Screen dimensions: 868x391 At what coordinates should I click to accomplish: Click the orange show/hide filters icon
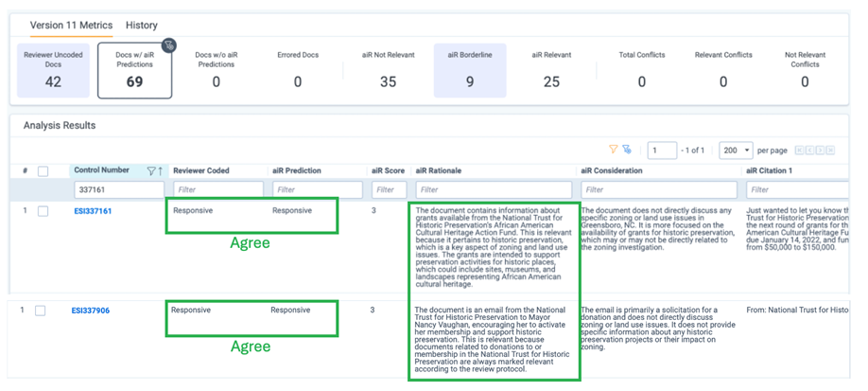[x=614, y=150]
